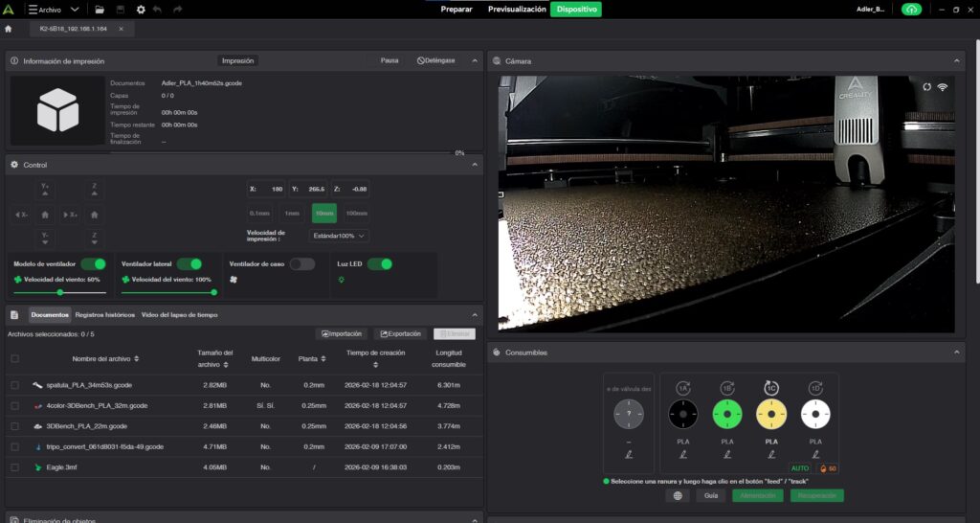The width and height of the screenshot is (980, 523).
Task: Select the 100mm movement step
Action: click(356, 213)
